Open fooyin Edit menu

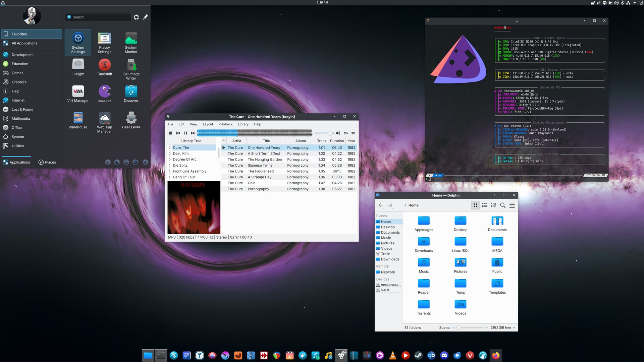pos(181,124)
